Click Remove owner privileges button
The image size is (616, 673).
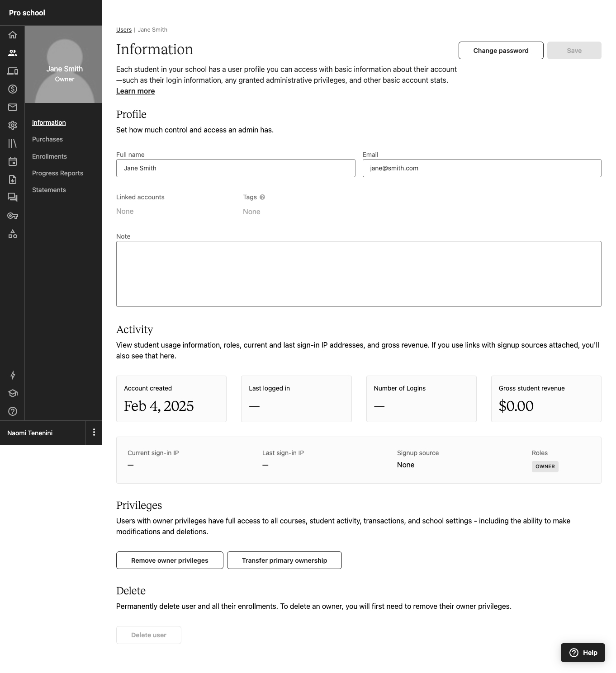click(170, 560)
